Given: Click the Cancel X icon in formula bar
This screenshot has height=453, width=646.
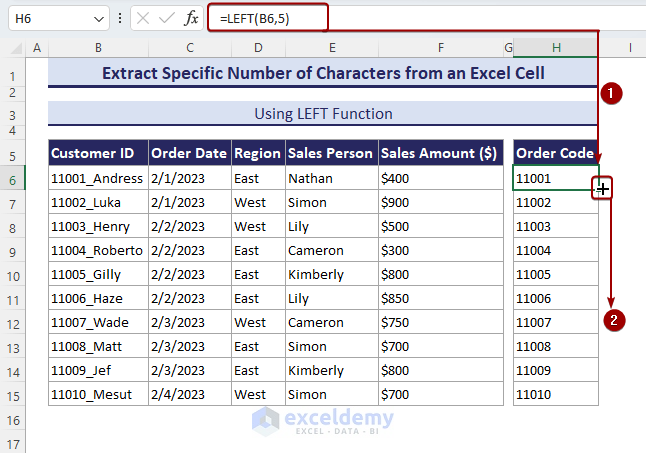Looking at the screenshot, I should 143,18.
